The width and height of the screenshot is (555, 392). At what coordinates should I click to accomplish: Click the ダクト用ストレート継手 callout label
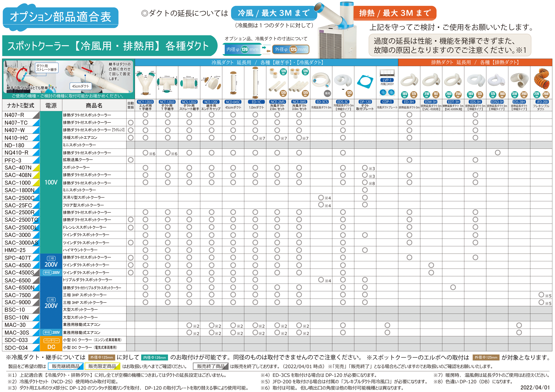[x=47, y=68]
